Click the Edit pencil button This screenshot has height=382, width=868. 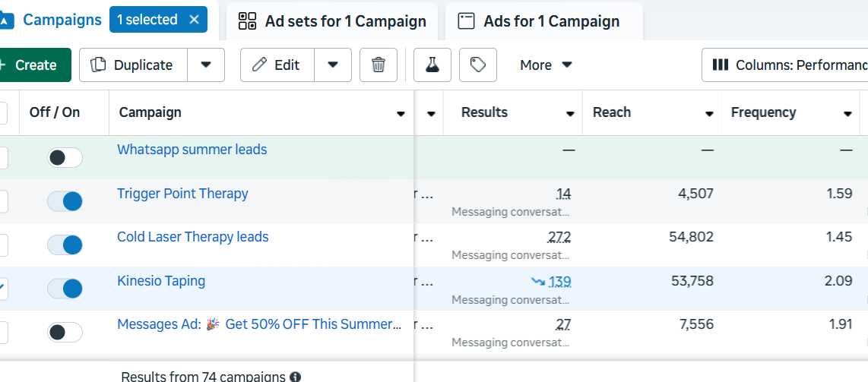coord(277,65)
